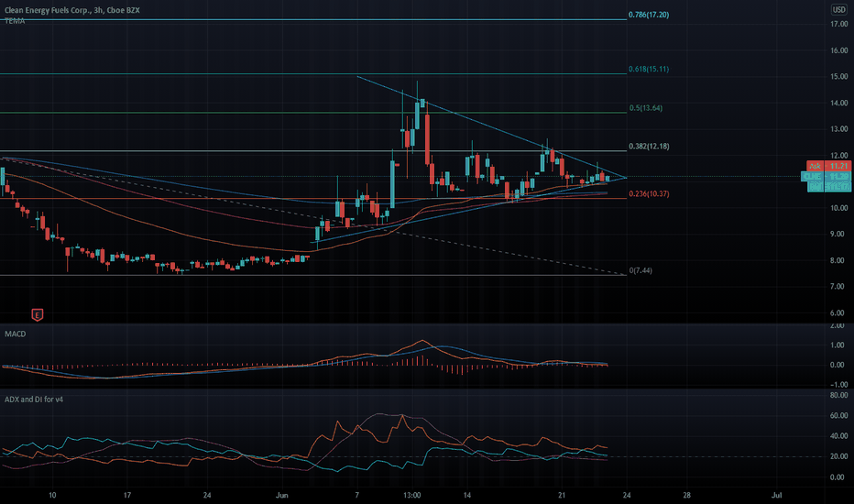Click the 9.00 price axis label
This screenshot has height=504, width=854.
click(x=838, y=234)
